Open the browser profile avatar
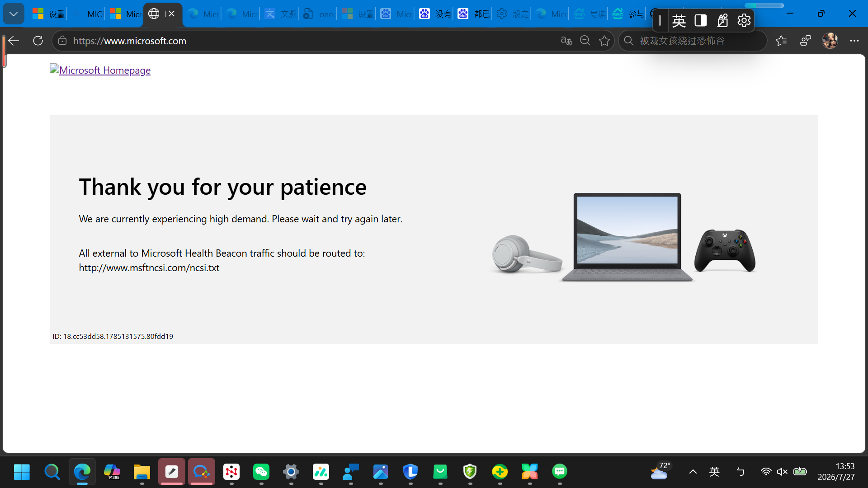The width and height of the screenshot is (868, 488). [830, 41]
